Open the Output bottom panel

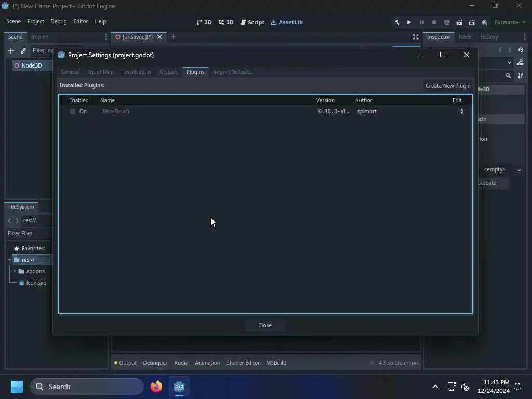coord(125,363)
